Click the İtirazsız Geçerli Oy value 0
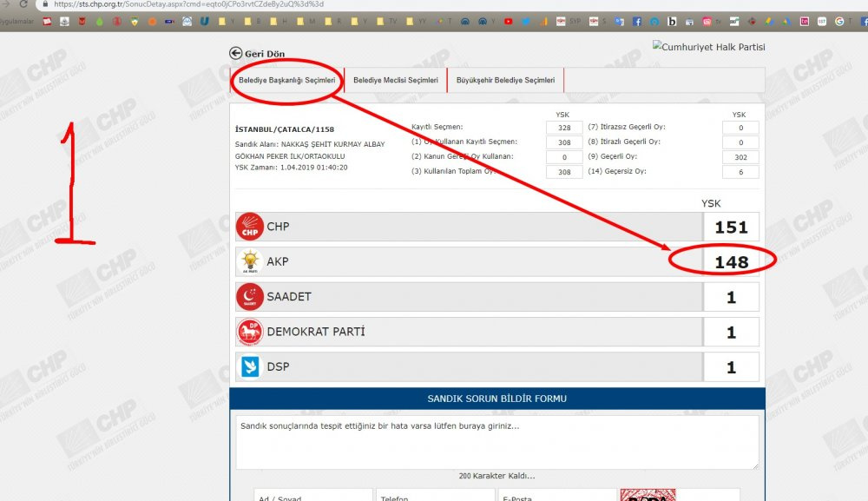The image size is (868, 501). tap(740, 128)
